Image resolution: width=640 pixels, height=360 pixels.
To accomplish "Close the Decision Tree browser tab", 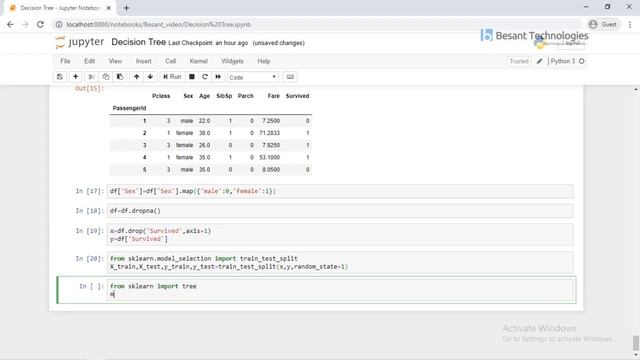I will (x=109, y=8).
